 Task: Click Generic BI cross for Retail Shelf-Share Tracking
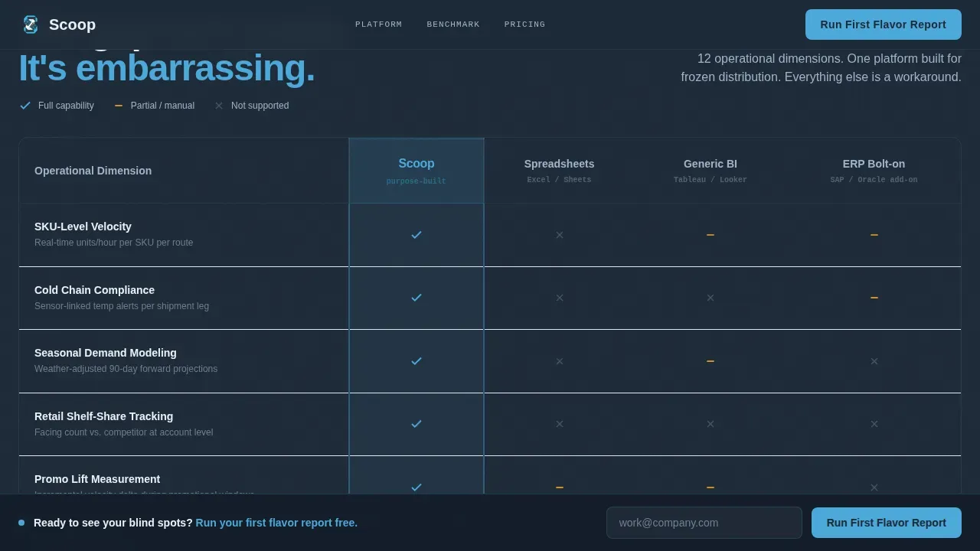(x=710, y=424)
